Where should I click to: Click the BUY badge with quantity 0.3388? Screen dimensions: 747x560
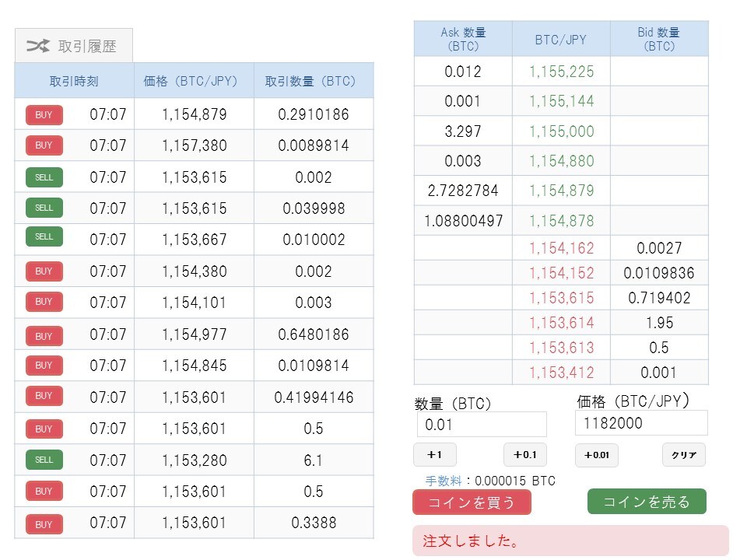coord(44,524)
